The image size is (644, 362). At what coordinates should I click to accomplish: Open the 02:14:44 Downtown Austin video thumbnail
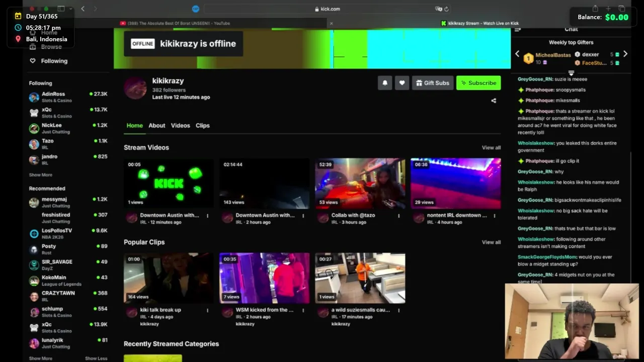click(x=264, y=184)
